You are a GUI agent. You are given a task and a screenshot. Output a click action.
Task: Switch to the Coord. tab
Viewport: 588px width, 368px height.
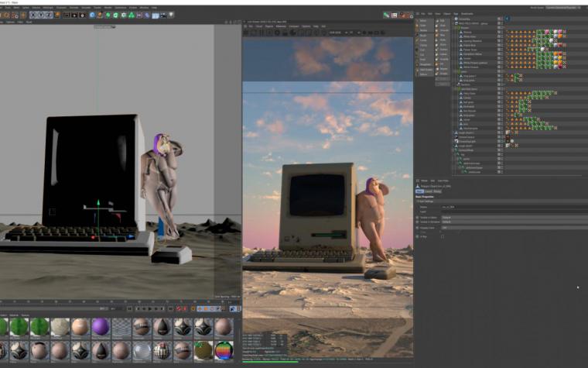click(x=429, y=191)
